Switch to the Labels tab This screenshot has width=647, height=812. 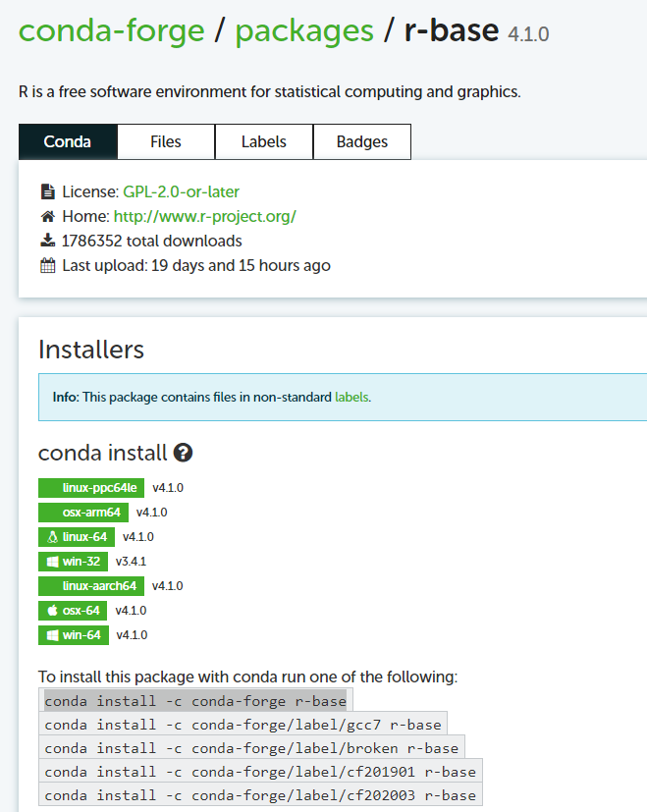click(263, 141)
